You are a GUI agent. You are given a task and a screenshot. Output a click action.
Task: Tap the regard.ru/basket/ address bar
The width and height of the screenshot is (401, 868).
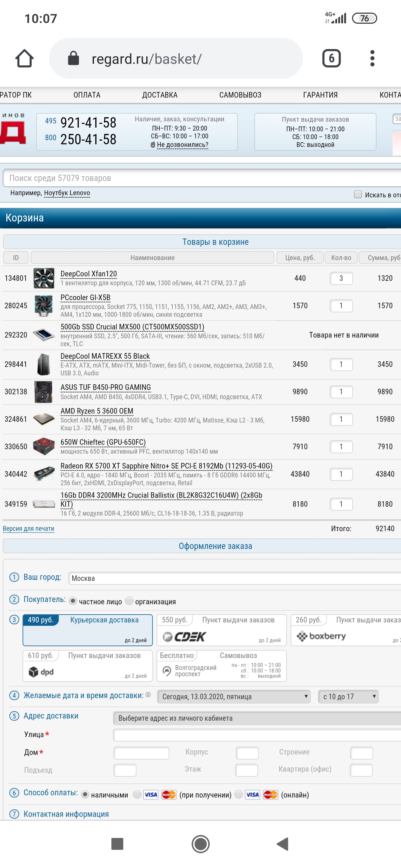coord(176,58)
